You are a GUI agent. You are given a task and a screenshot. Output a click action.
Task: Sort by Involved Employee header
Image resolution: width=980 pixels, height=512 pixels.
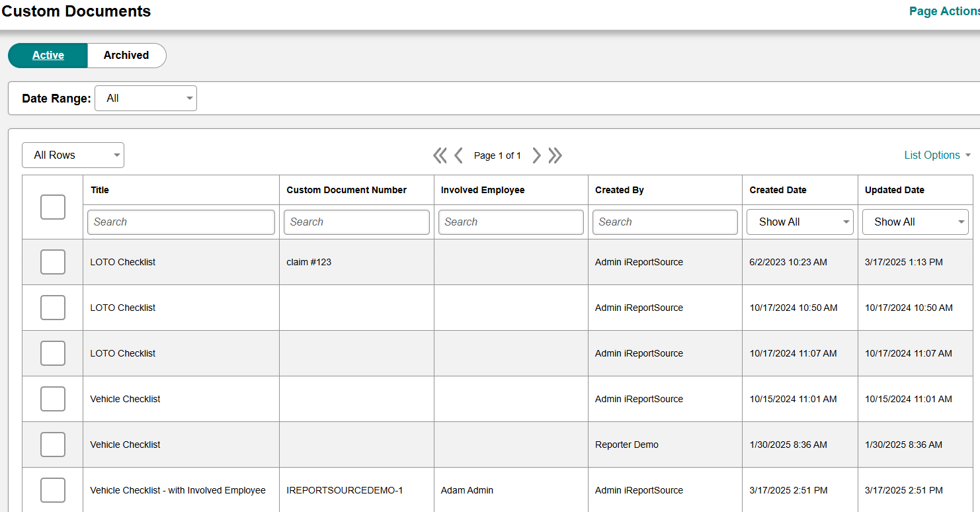click(x=483, y=190)
